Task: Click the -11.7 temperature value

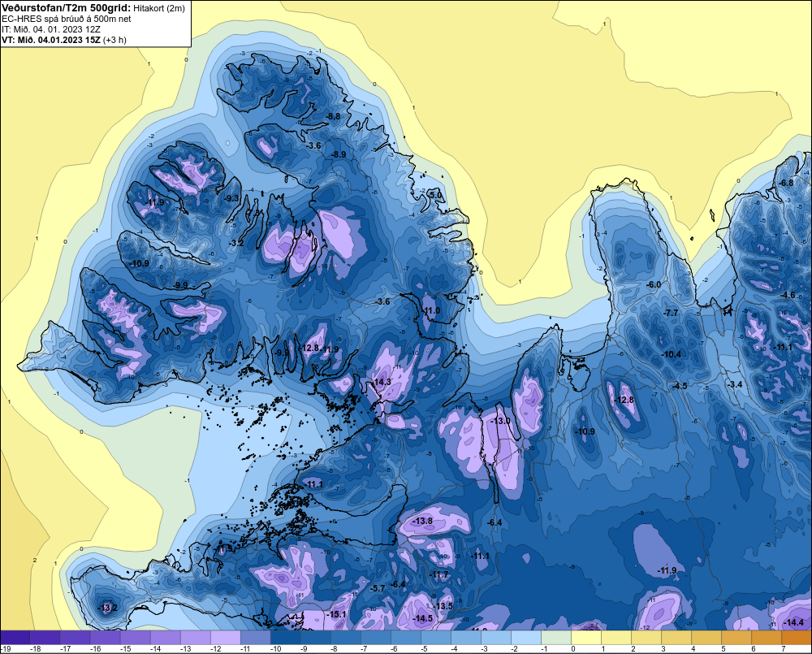Action: click(439, 574)
